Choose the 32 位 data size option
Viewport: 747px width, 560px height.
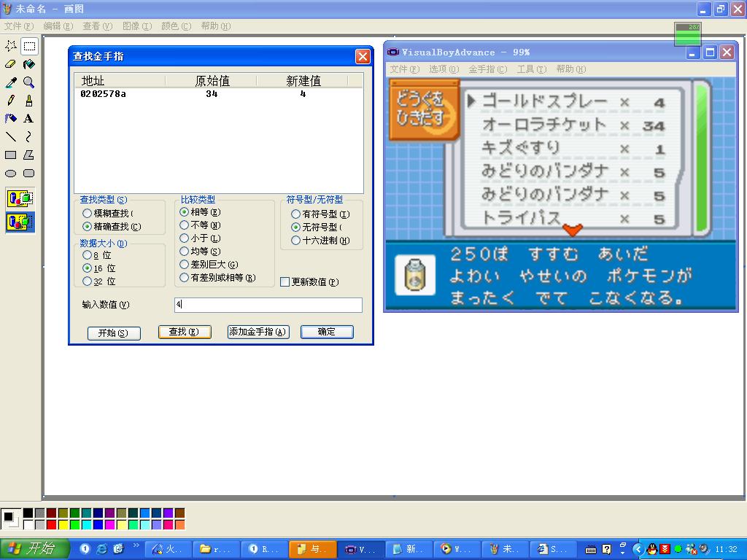(x=88, y=281)
